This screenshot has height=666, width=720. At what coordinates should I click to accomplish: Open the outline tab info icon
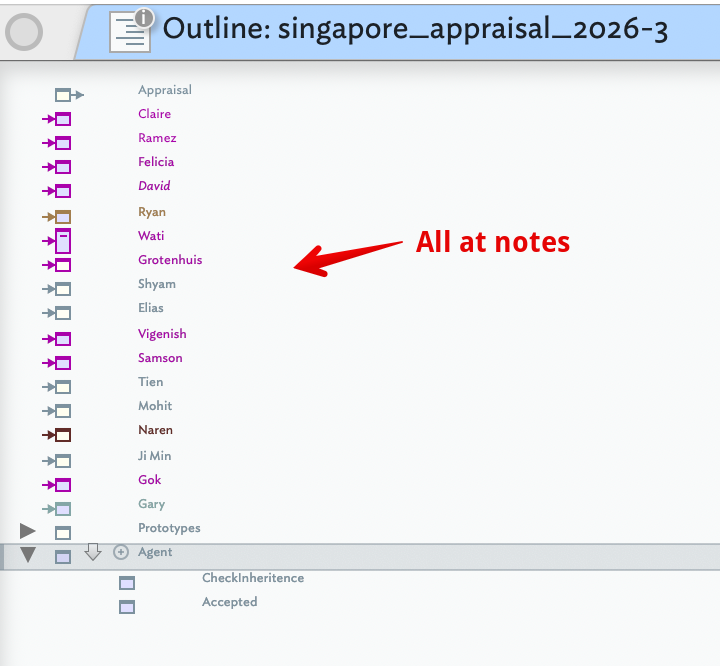coord(144,18)
